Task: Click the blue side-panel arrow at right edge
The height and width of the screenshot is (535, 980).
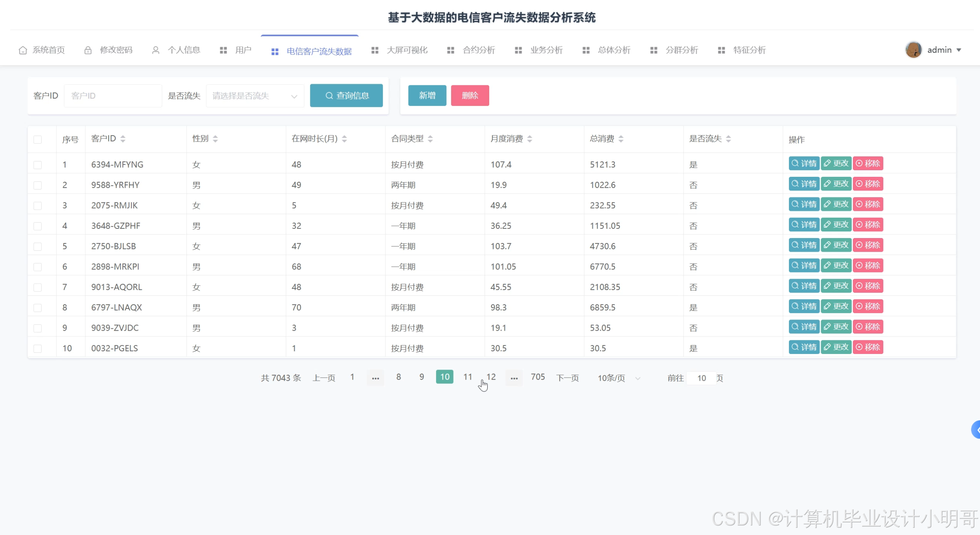Action: coord(977,429)
